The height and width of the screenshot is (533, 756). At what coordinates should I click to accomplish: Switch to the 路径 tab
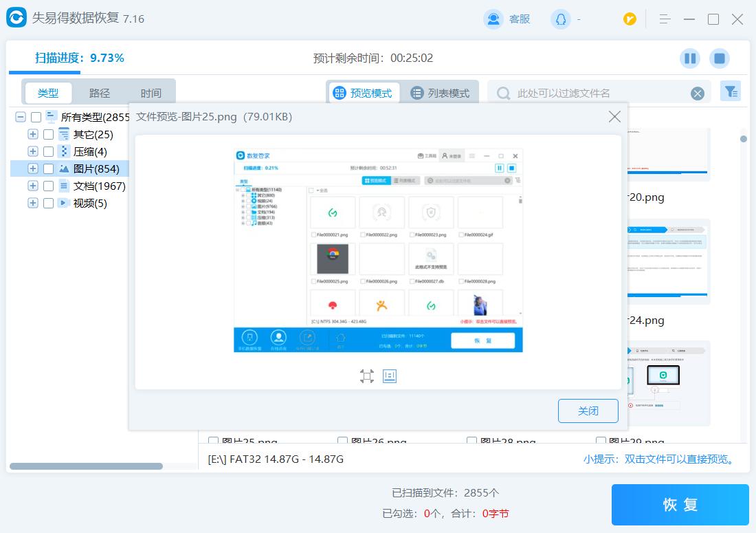point(100,93)
